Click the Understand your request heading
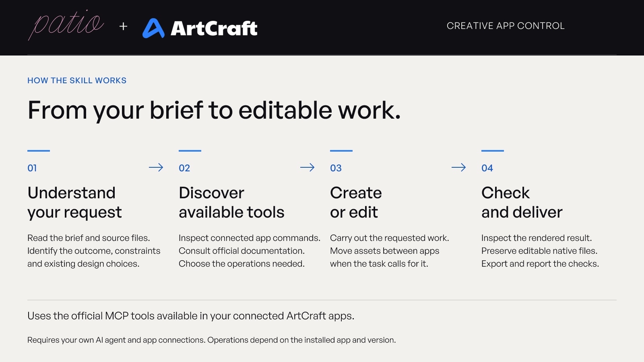 (74, 203)
